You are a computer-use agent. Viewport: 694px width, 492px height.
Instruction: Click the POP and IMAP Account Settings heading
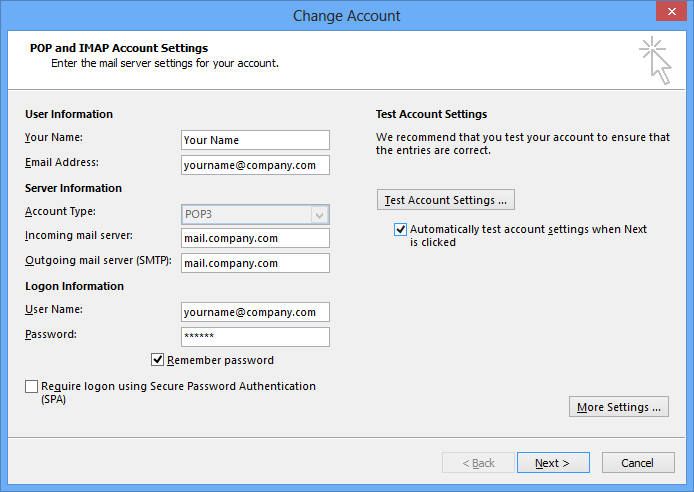click(x=119, y=48)
